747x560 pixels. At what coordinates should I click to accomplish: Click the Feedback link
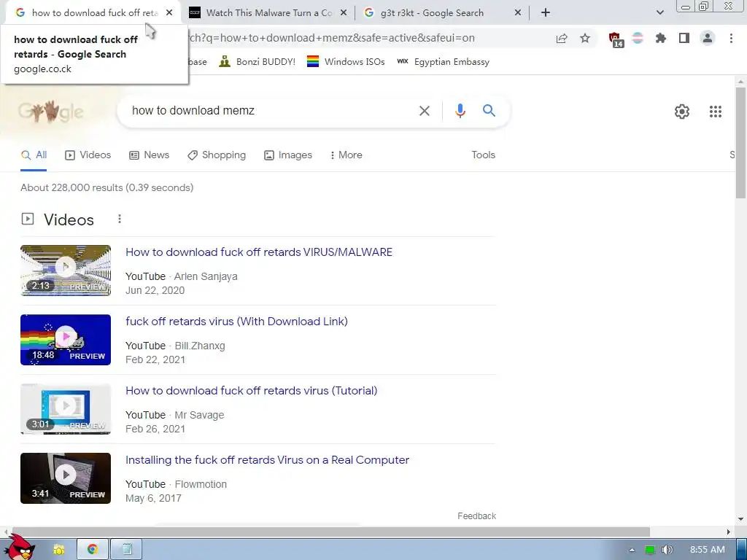pyautogui.click(x=476, y=516)
